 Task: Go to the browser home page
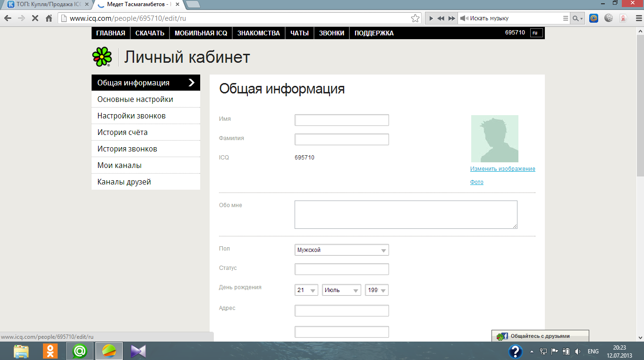[48, 18]
